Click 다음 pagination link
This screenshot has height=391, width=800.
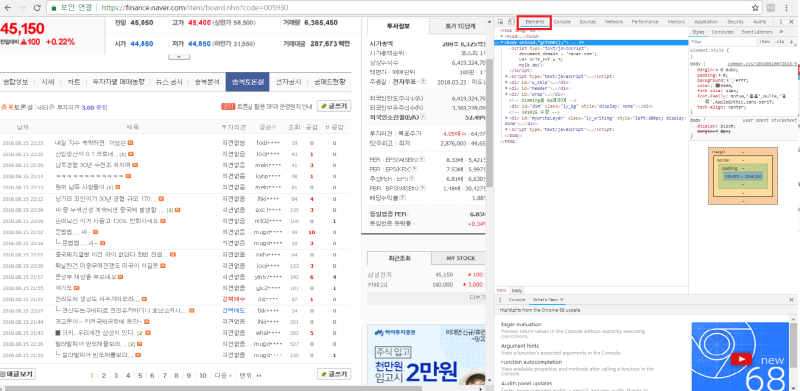point(223,375)
